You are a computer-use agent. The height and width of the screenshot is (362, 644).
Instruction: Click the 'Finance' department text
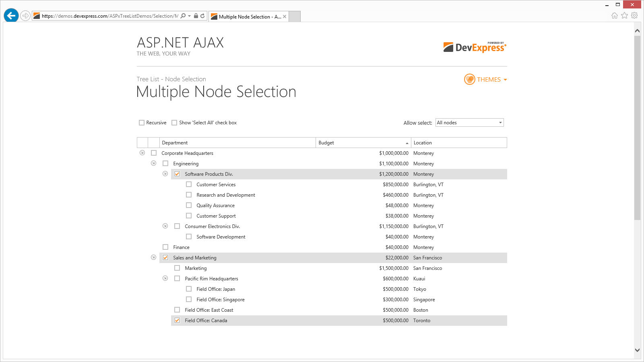tap(181, 247)
